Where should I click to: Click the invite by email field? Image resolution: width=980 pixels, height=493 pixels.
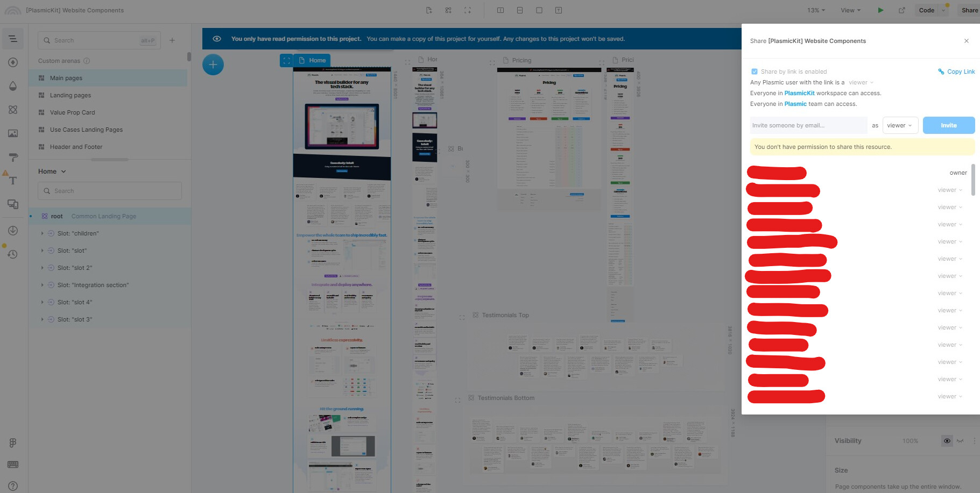point(808,125)
